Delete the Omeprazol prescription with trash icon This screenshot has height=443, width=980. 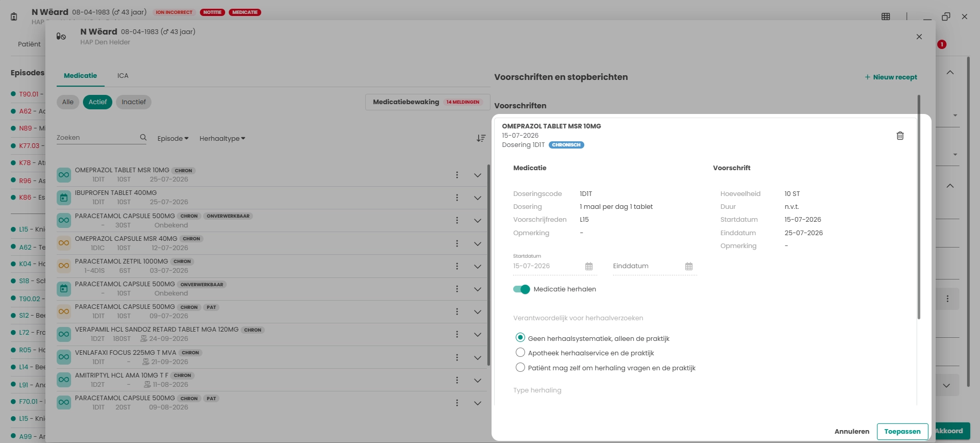coord(900,136)
